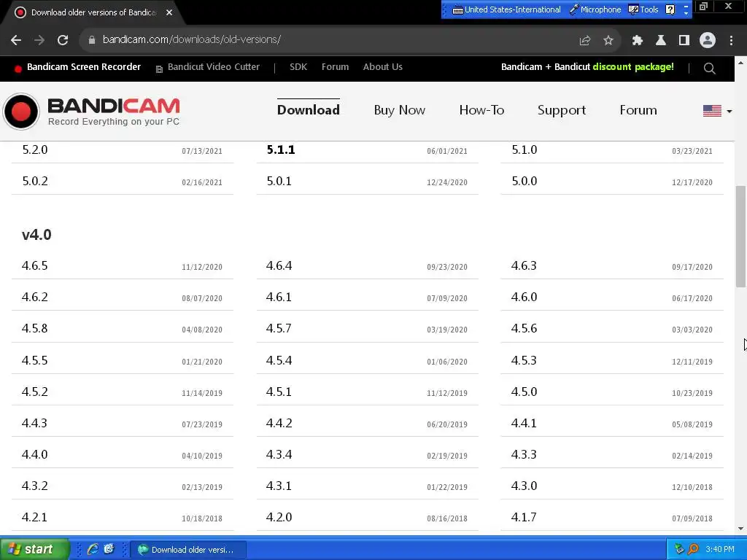Select the Download older versions taskbar button
The width and height of the screenshot is (747, 560).
pos(187,550)
